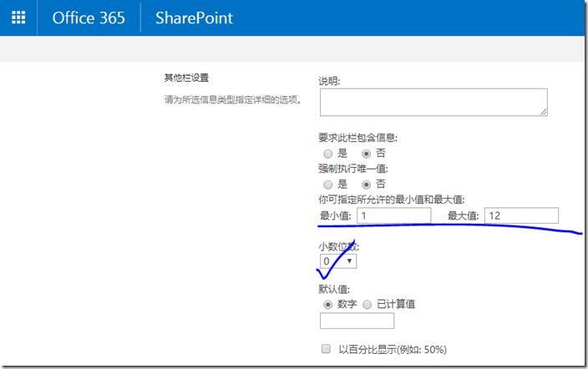
Task: Click the 最小值 input field
Action: click(393, 215)
